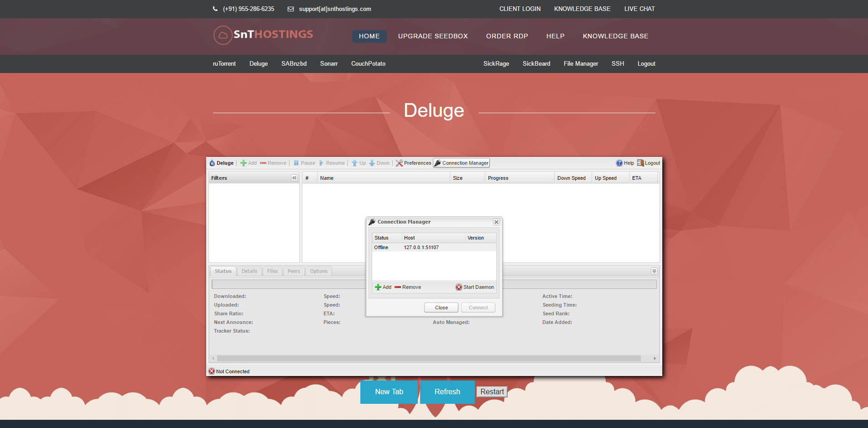Switch to the Options tab
This screenshot has width=868, height=428.
(319, 271)
